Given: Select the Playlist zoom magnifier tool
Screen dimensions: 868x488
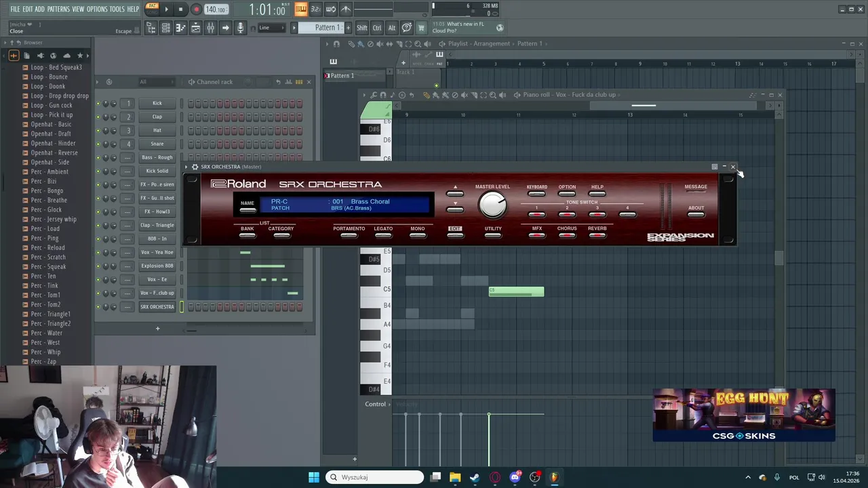Looking at the screenshot, I should 418,43.
